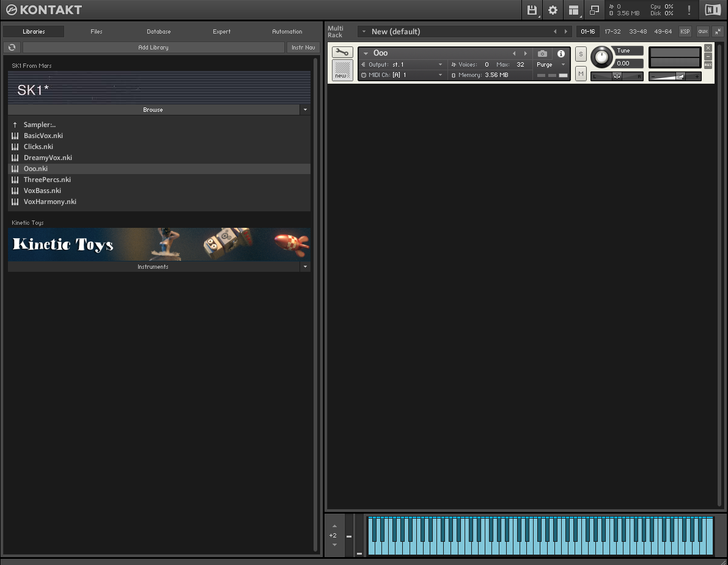Click the piano icon beside Clicks.nki

coord(15,147)
